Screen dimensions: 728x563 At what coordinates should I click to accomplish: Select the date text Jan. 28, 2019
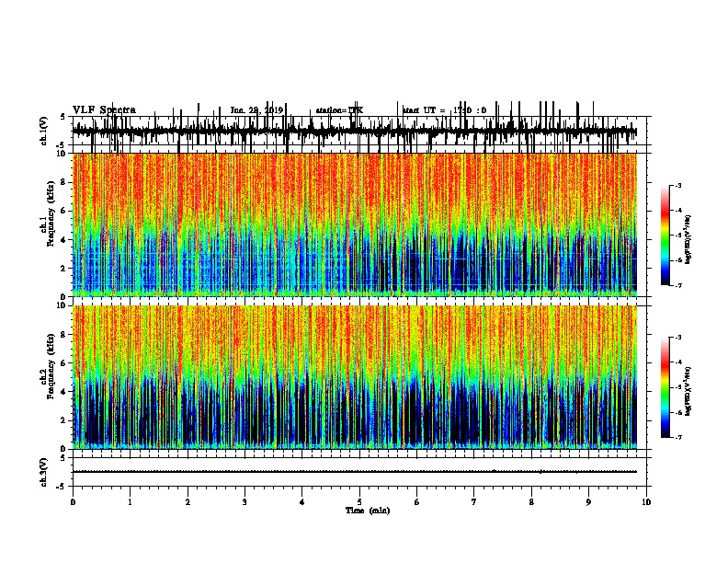tap(256, 110)
